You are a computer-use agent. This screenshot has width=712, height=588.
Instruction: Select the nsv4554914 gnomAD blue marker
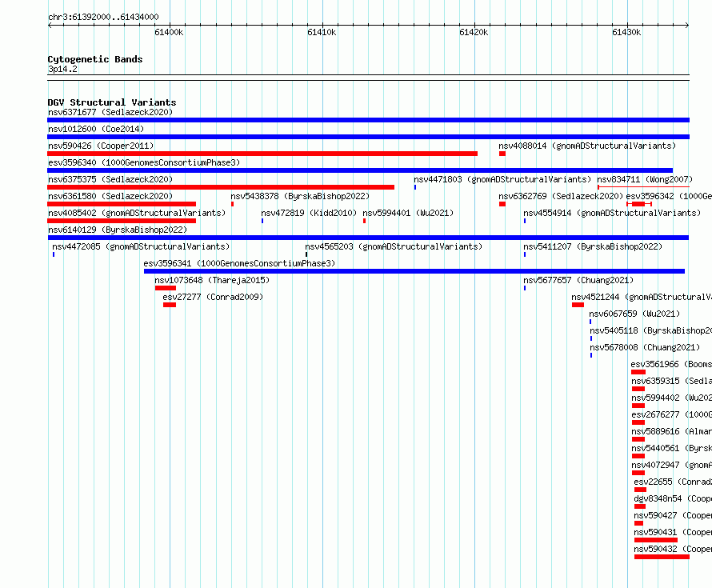pos(525,221)
